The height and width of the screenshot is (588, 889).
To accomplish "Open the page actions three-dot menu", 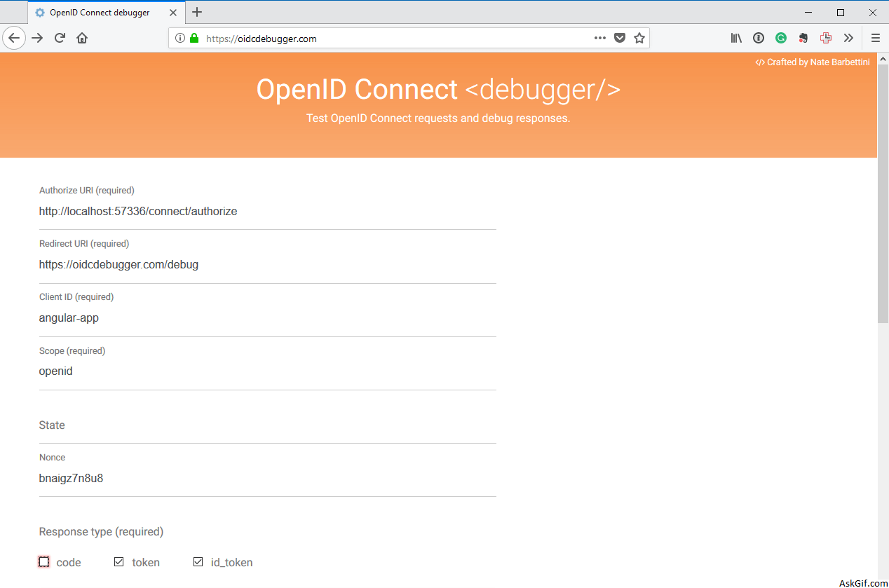I will tap(599, 38).
